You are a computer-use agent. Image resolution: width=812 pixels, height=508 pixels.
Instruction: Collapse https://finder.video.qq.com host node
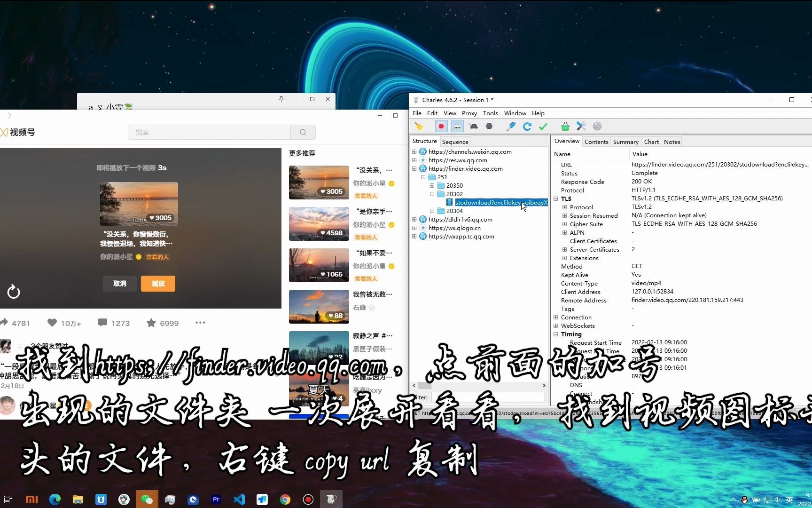click(414, 169)
